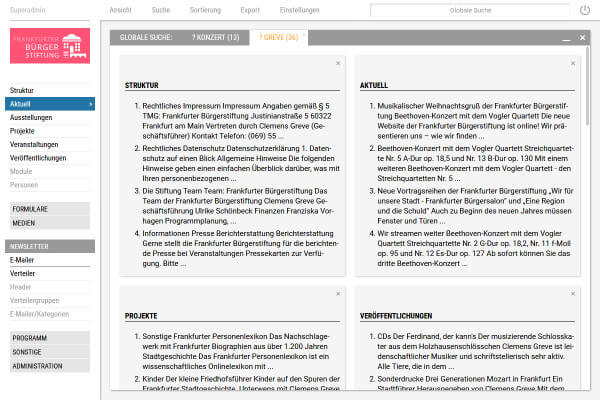Screen dimensions: 600x400
Task: Open result 'Sonderdrucke Drei Generationen Mozart'
Action: 471,384
